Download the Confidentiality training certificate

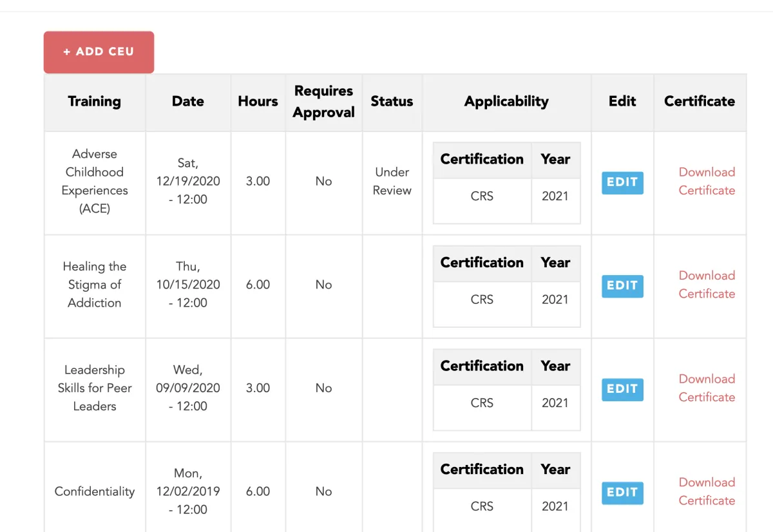pyautogui.click(x=707, y=491)
